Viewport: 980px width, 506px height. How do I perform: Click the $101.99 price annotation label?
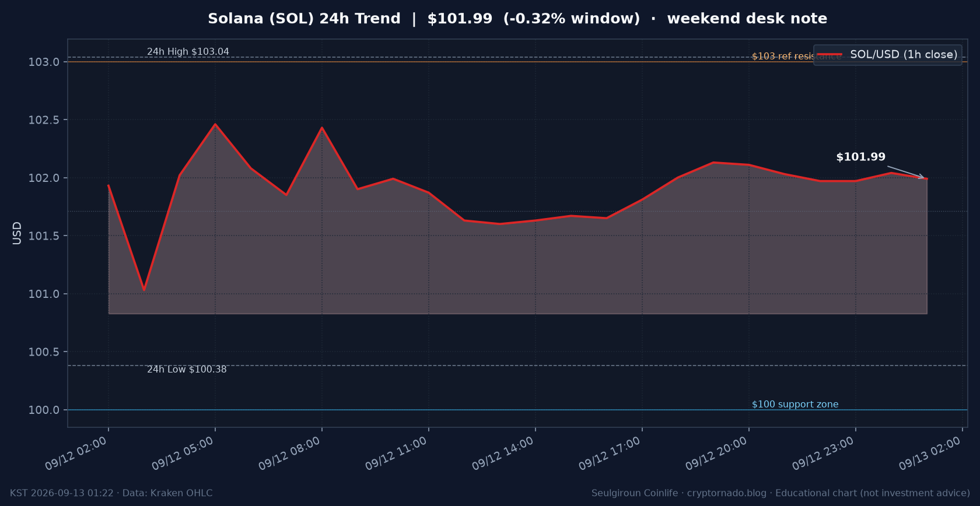(860, 157)
